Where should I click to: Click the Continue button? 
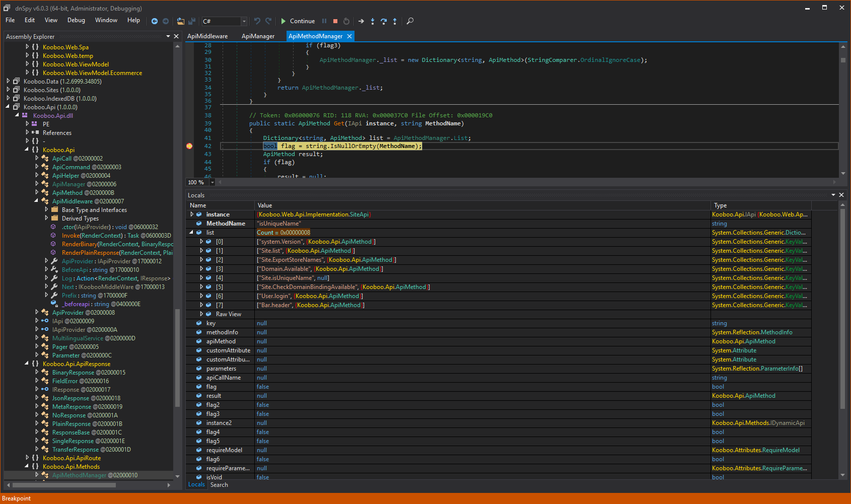[298, 21]
